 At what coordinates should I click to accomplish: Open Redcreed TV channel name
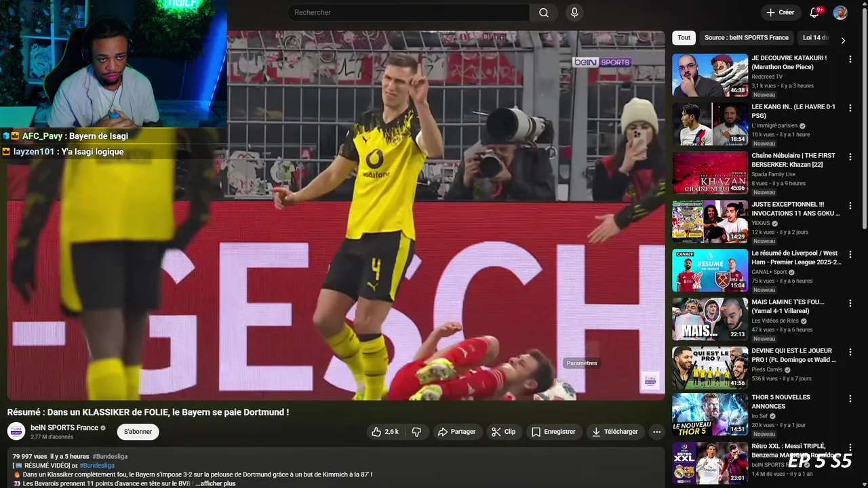[x=767, y=77]
